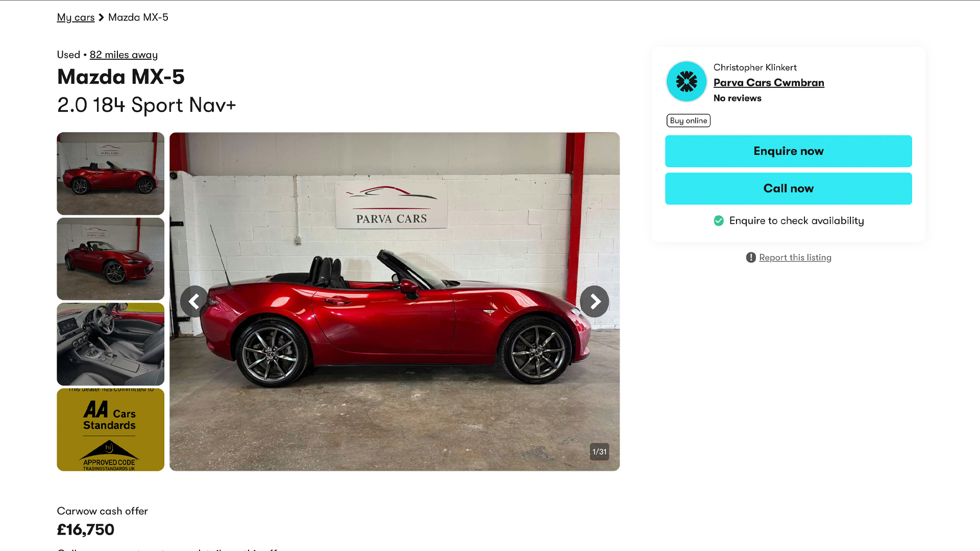Show the next photo with right arrow
Screen dimensions: 980x551
pyautogui.click(x=595, y=302)
